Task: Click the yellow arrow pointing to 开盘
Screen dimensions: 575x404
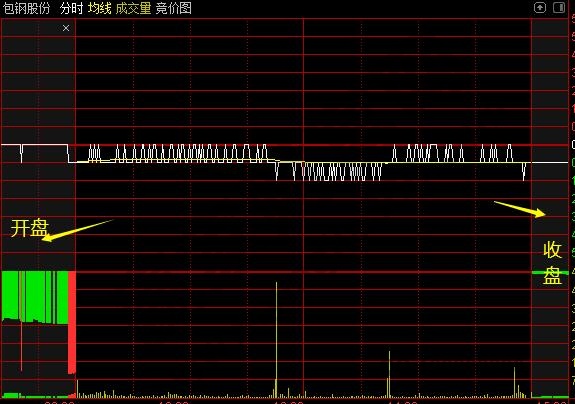Action: (x=78, y=230)
